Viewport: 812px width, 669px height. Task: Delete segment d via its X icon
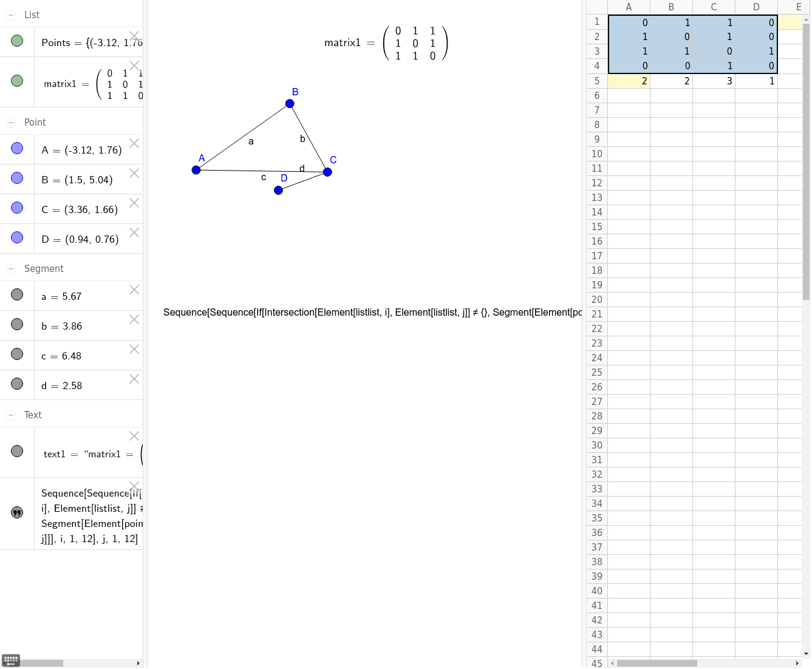tap(134, 379)
